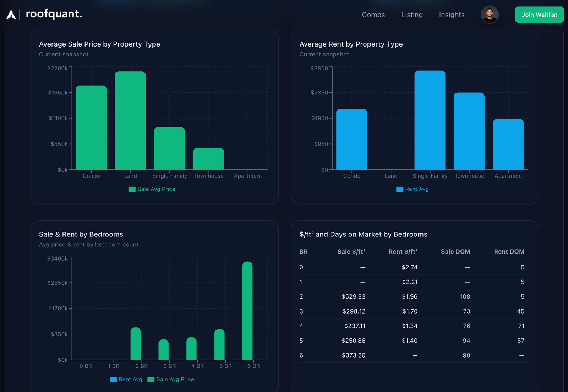Image resolution: width=568 pixels, height=392 pixels.
Task: Click the green Sale Avg Price swatch in bedrooms chart
Action: pyautogui.click(x=151, y=380)
